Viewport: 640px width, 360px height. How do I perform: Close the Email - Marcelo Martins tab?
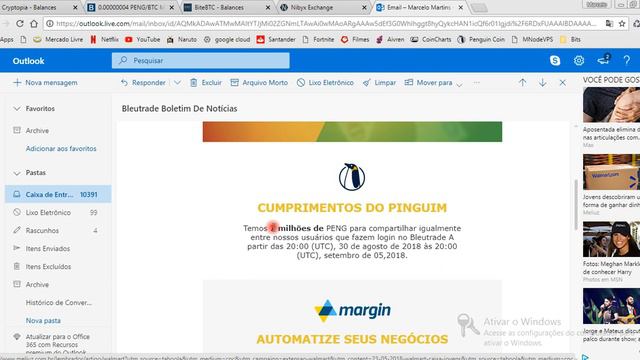(461, 7)
